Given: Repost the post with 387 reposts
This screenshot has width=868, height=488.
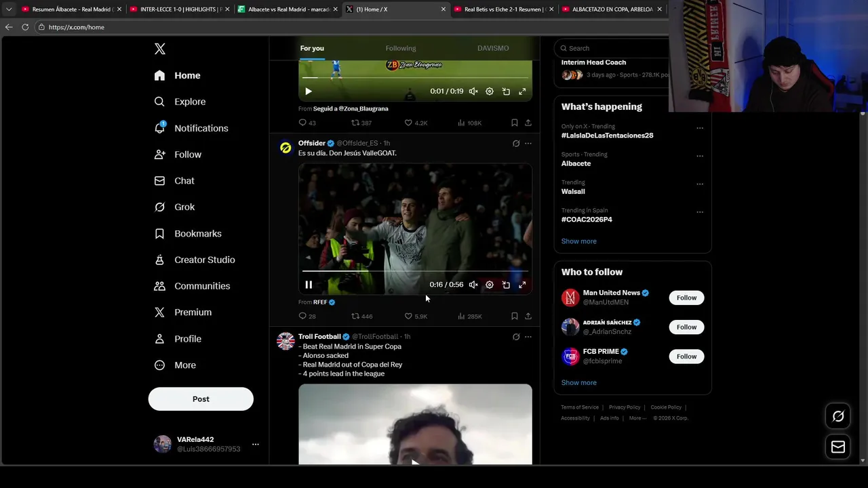Looking at the screenshot, I should tap(361, 123).
